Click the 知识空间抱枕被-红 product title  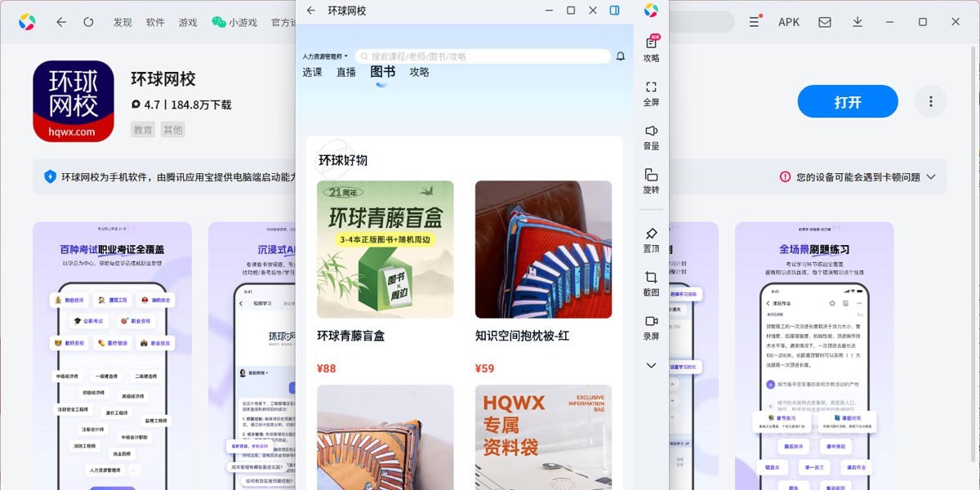(522, 336)
